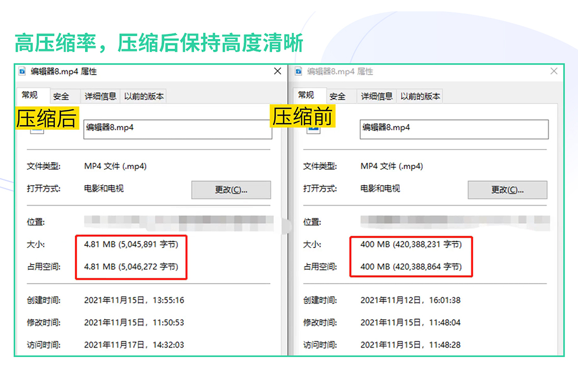Viewport: 578px width, 392px height.
Task: Open 详细信息 tab in the right properties window
Action: click(x=376, y=96)
